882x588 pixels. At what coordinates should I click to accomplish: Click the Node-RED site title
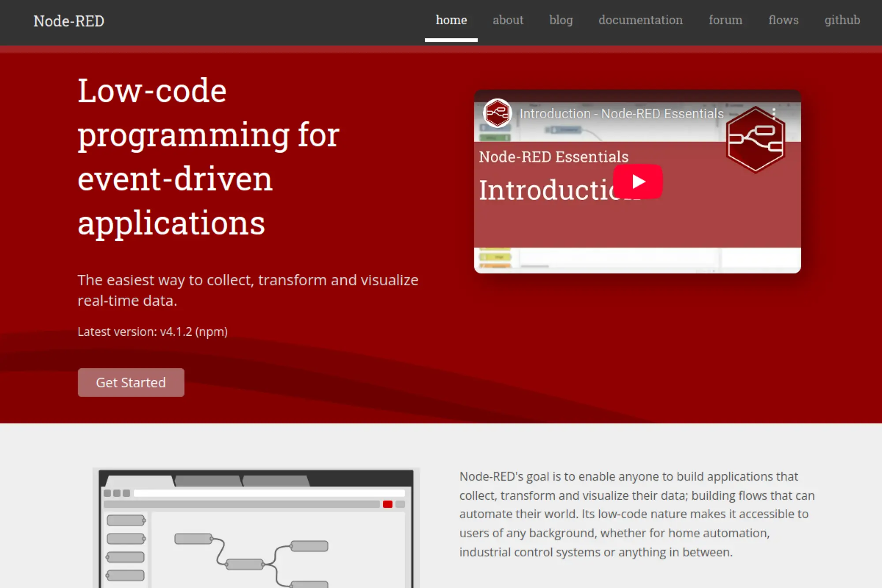tap(69, 21)
